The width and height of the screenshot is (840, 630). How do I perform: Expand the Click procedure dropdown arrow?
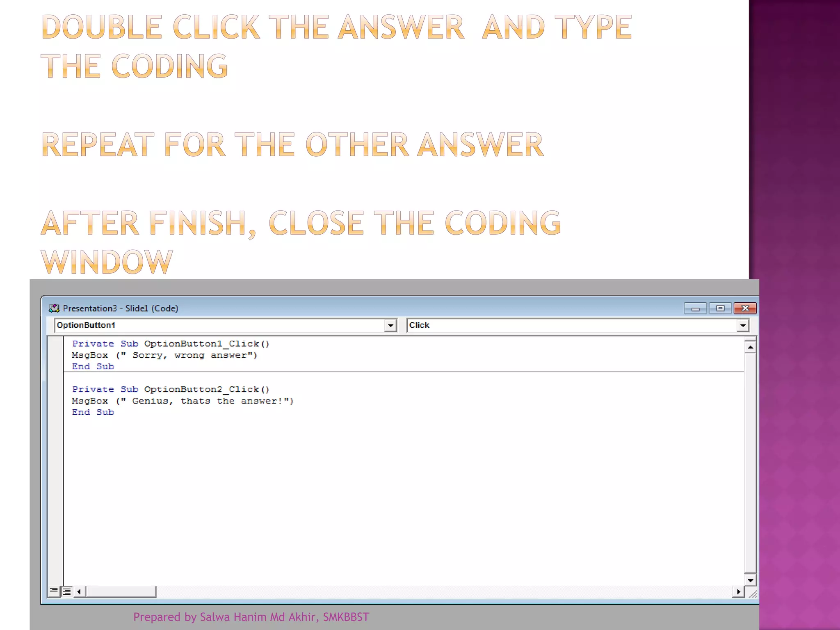pyautogui.click(x=743, y=326)
